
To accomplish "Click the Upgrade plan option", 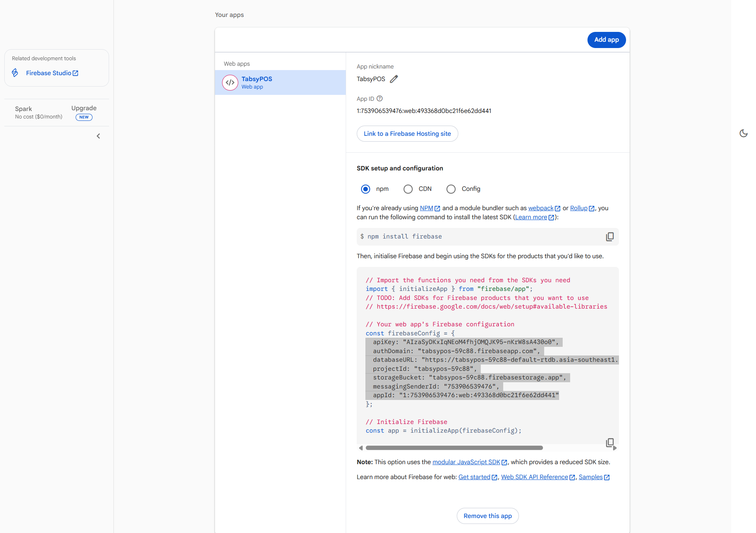I will [x=84, y=108].
